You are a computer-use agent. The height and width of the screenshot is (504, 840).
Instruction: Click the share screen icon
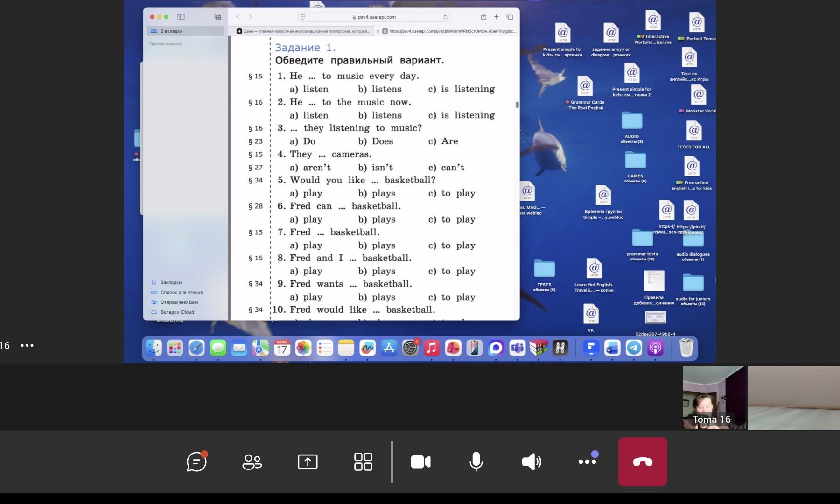coord(308,462)
